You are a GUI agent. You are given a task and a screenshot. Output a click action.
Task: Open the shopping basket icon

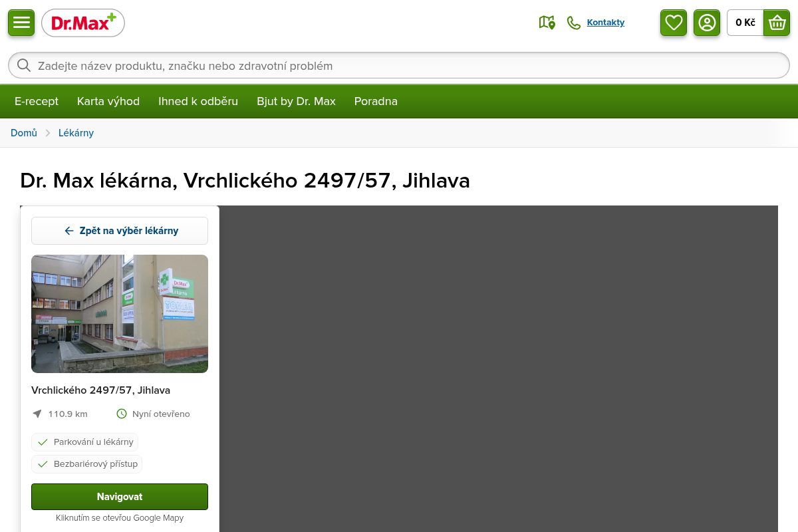coord(777,23)
